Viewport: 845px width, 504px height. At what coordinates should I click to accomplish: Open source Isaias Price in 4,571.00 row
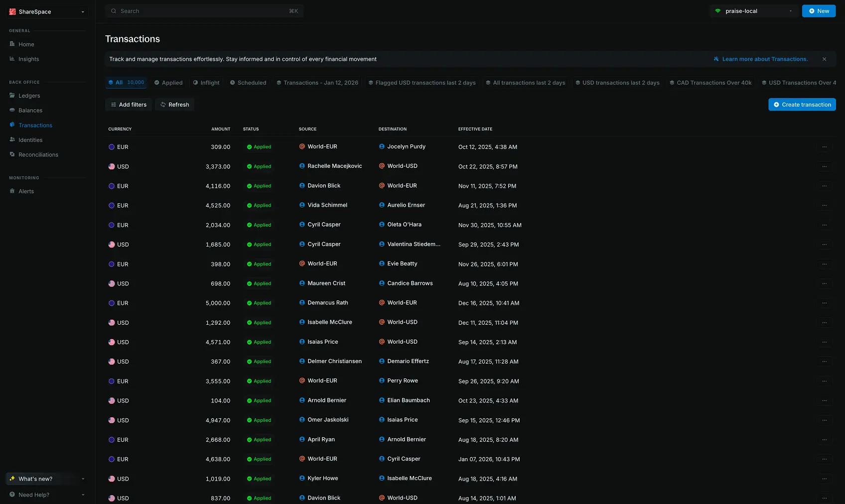point(323,342)
